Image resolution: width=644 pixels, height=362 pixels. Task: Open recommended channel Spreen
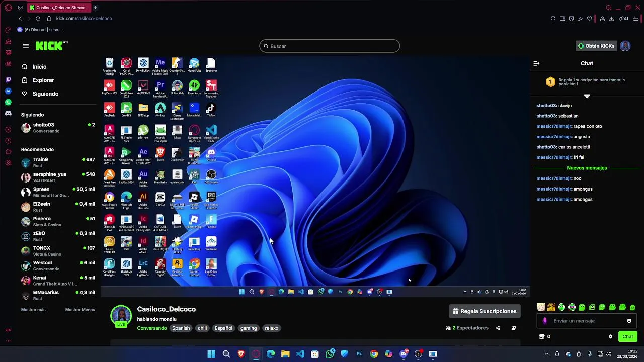(x=57, y=192)
